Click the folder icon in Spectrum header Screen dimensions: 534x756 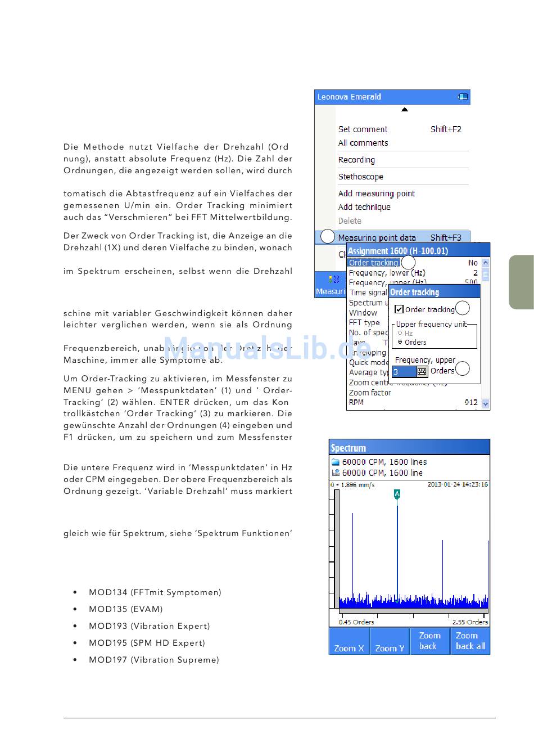tap(336, 462)
